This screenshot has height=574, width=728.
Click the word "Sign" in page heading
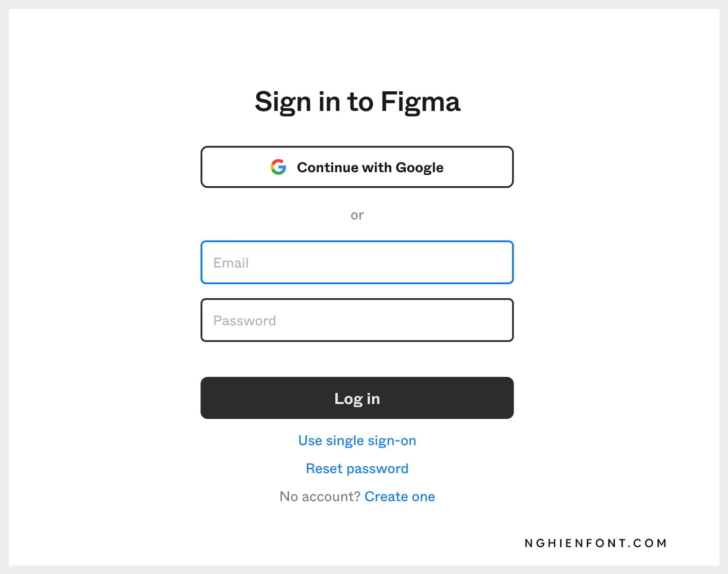(282, 102)
